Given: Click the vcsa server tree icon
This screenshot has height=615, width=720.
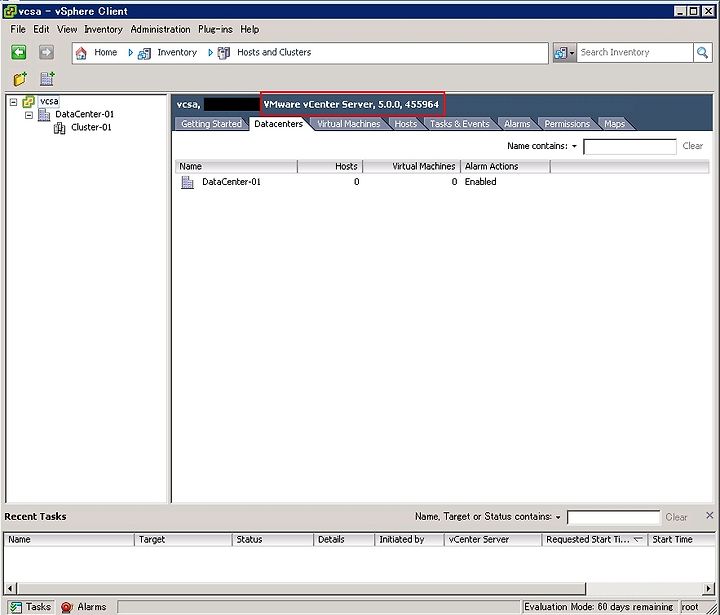Looking at the screenshot, I should coord(28,101).
